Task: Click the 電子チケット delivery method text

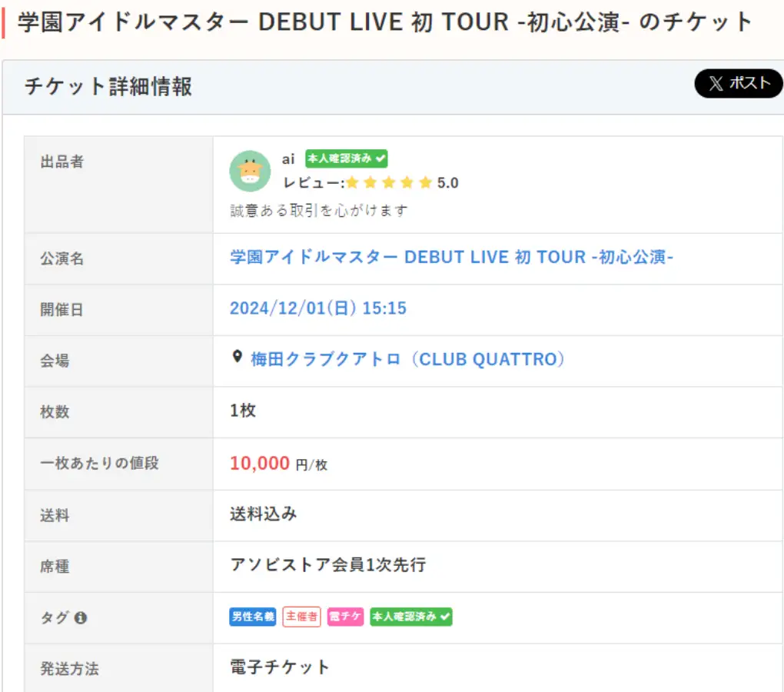Action: [280, 667]
